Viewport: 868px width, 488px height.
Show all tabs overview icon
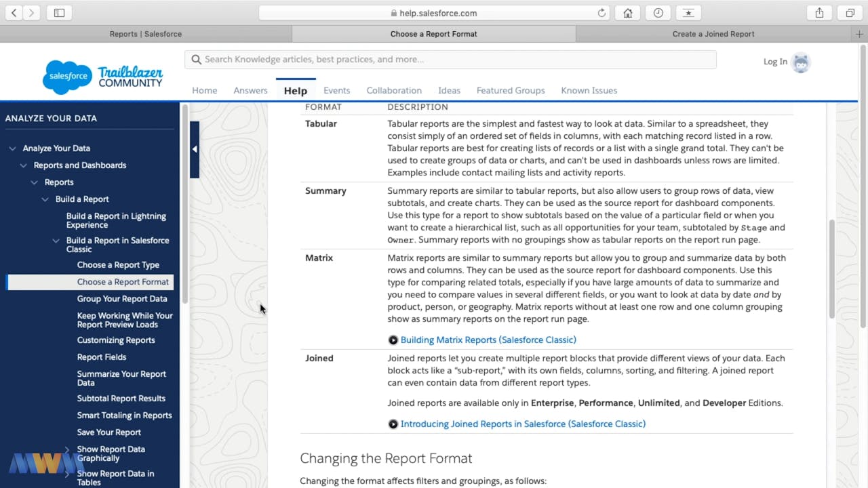[x=850, y=13]
